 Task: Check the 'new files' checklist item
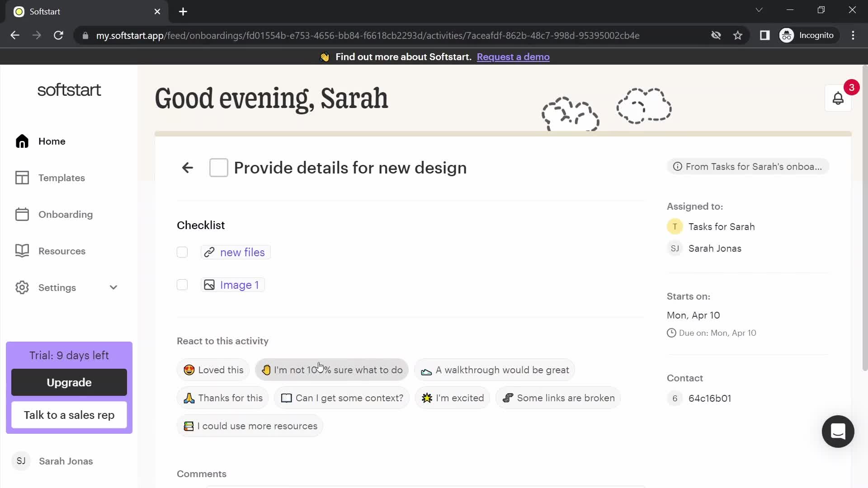tap(182, 252)
